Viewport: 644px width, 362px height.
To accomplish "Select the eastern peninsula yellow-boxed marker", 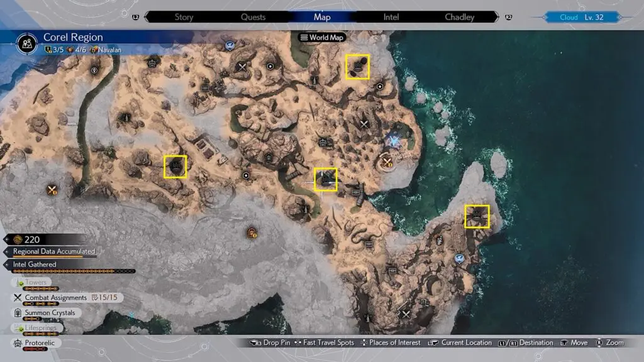I will [x=477, y=216].
